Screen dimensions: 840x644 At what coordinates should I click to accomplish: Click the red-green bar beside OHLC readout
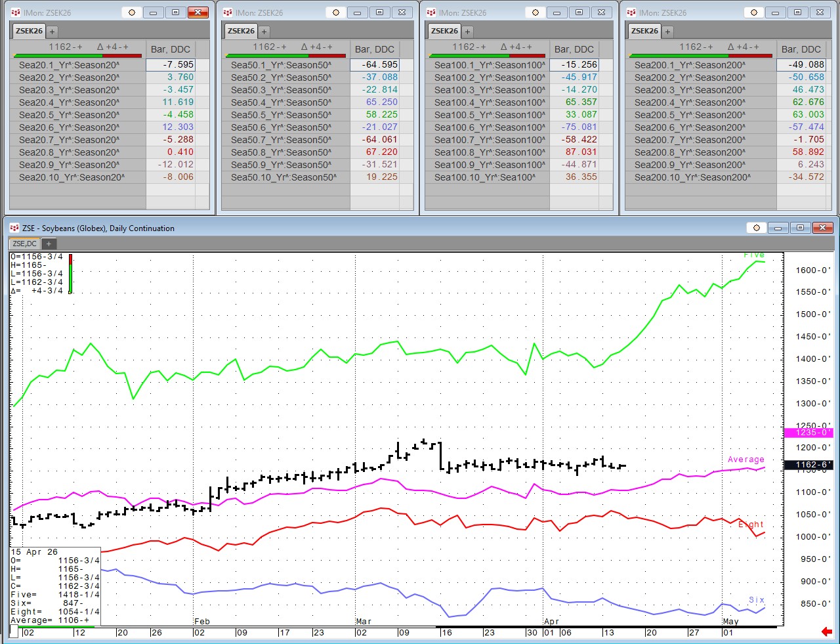click(x=70, y=274)
